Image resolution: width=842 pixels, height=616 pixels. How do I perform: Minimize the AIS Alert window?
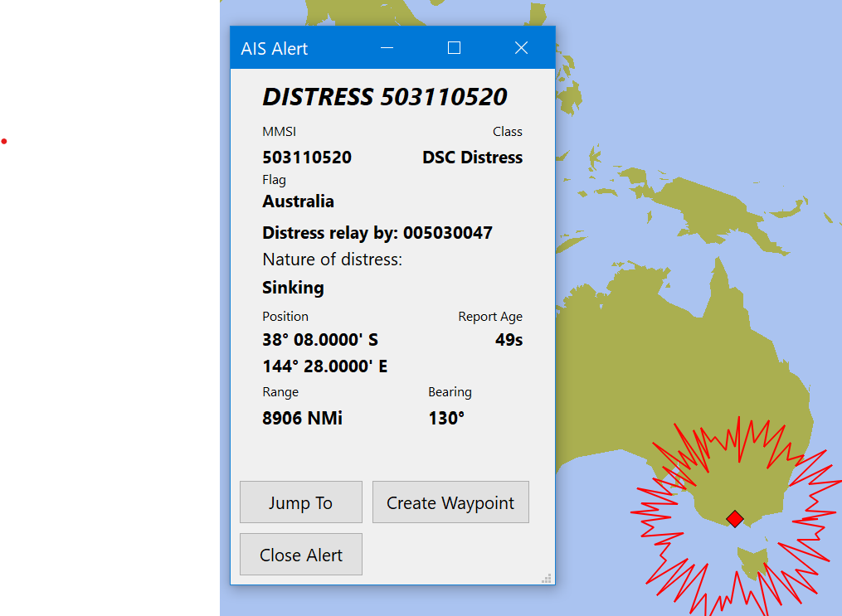click(x=387, y=47)
